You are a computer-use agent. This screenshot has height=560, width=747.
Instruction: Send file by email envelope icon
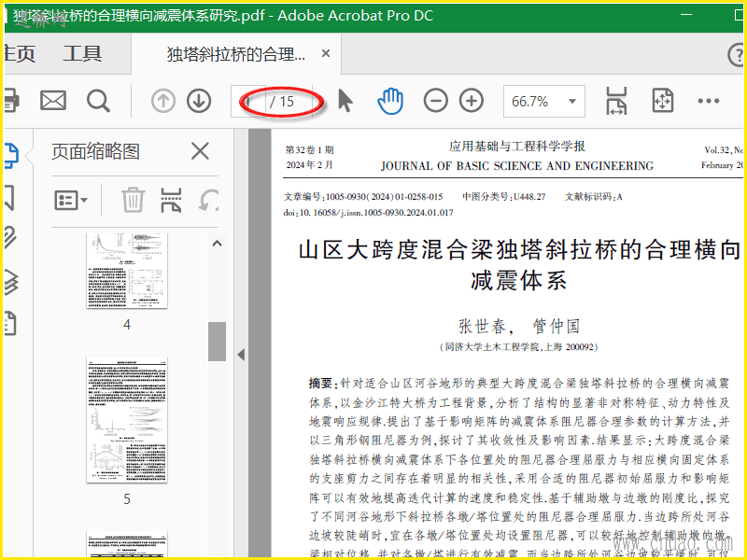(x=53, y=101)
